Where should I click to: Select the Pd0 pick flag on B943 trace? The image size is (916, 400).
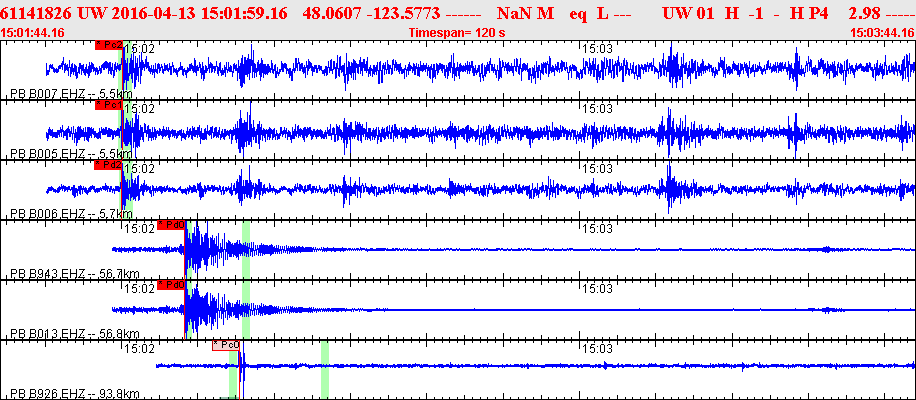pyautogui.click(x=171, y=225)
